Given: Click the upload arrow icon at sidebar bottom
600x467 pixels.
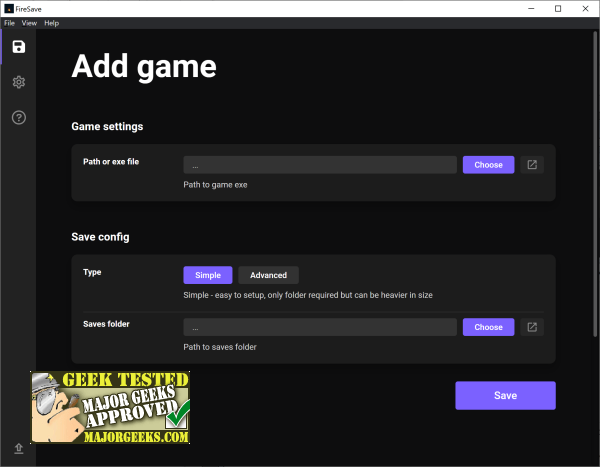Looking at the screenshot, I should coord(19,448).
